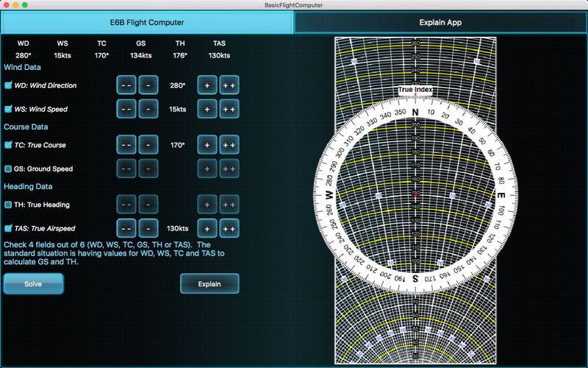Click the double-plus button for Wind Speed
The image size is (588, 368).
click(229, 109)
